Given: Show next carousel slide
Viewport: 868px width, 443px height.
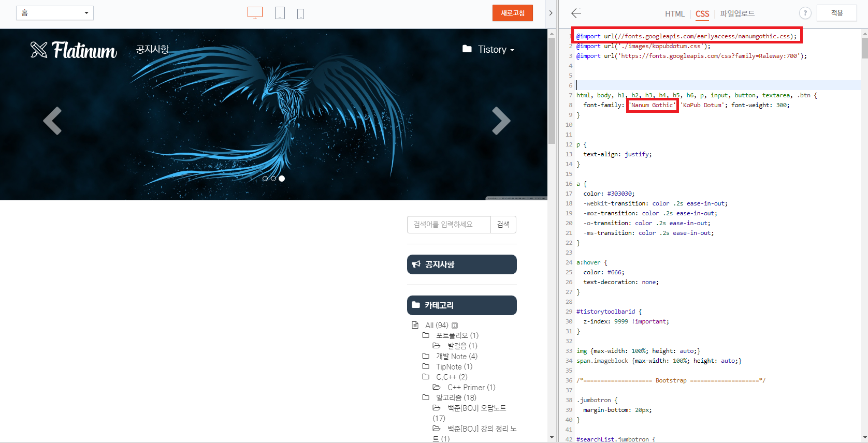Looking at the screenshot, I should point(501,121).
